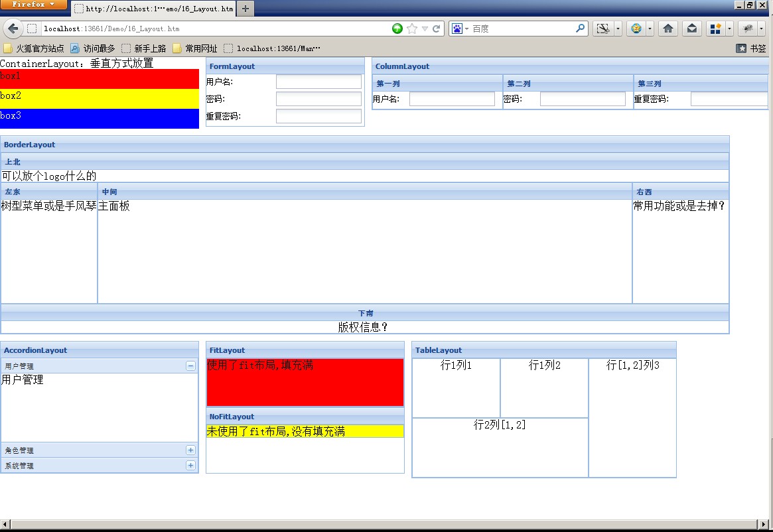773x532 pixels.
Task: Click the 下南 region header
Action: 365,313
